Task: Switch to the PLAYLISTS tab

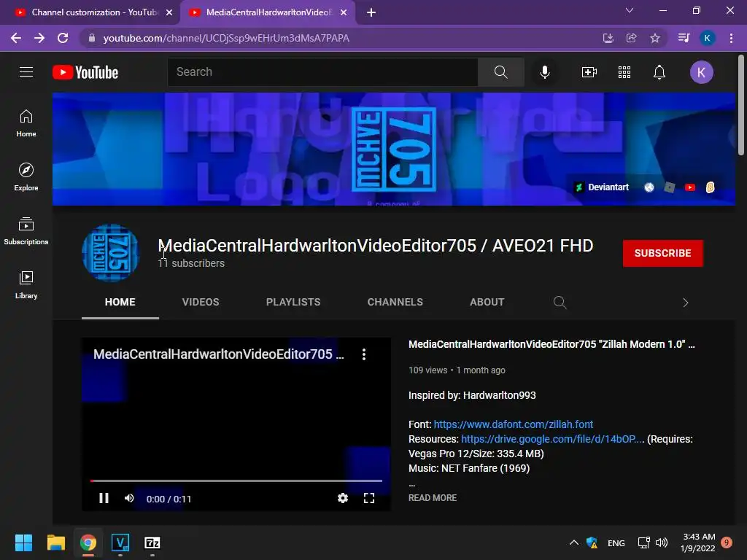Action: (293, 302)
